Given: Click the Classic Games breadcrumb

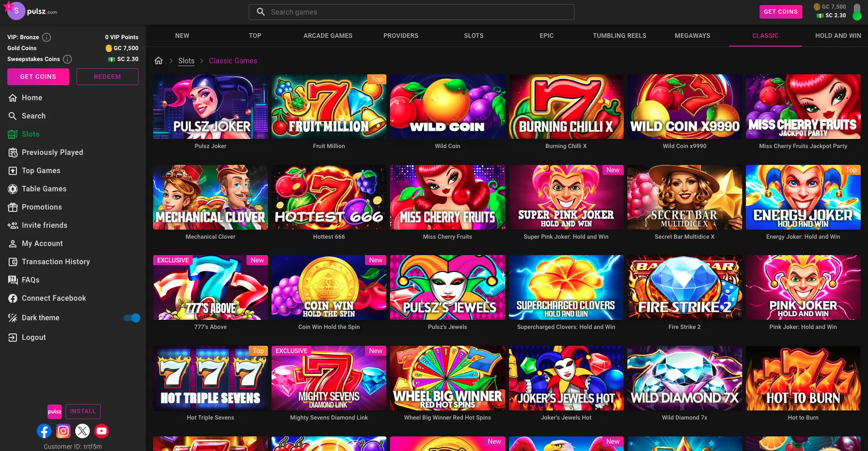Looking at the screenshot, I should 233,61.
